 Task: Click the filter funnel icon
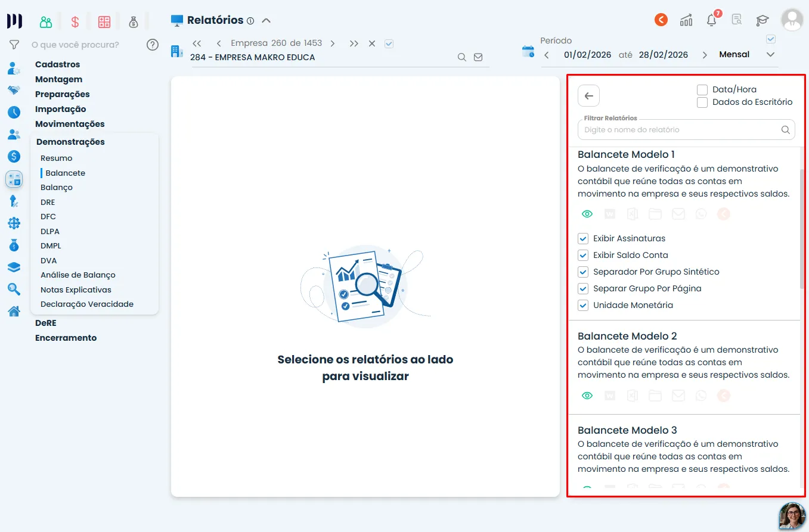pos(14,45)
